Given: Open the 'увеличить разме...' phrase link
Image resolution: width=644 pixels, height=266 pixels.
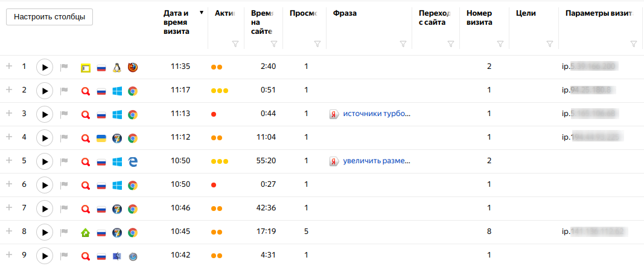Looking at the screenshot, I should pyautogui.click(x=377, y=161).
